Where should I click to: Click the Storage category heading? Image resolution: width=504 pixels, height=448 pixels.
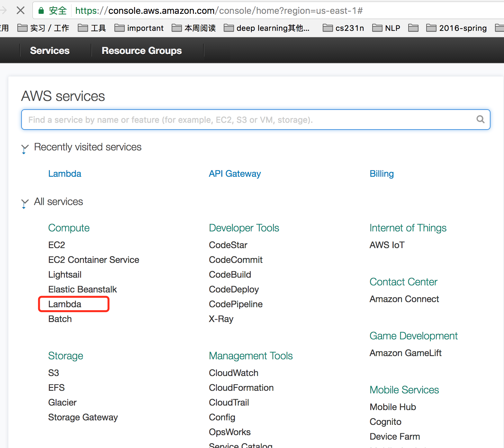point(66,356)
